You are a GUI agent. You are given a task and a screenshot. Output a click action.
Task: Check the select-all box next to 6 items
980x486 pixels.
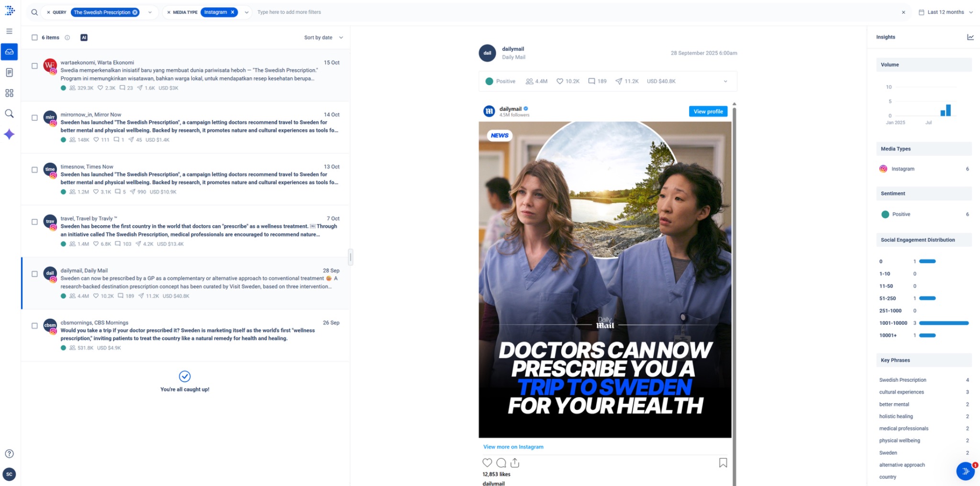click(x=34, y=37)
